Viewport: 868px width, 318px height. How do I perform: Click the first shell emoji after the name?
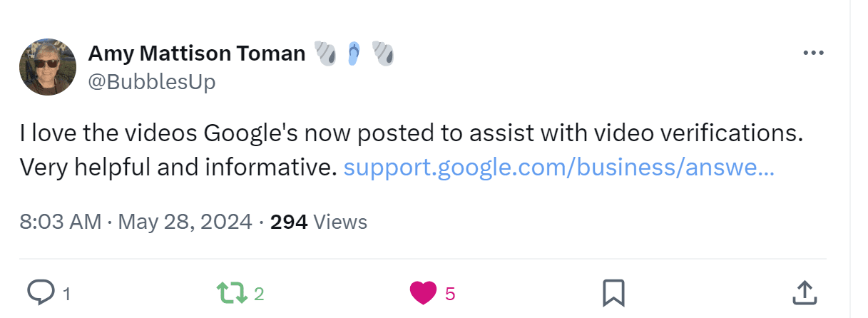tap(326, 53)
